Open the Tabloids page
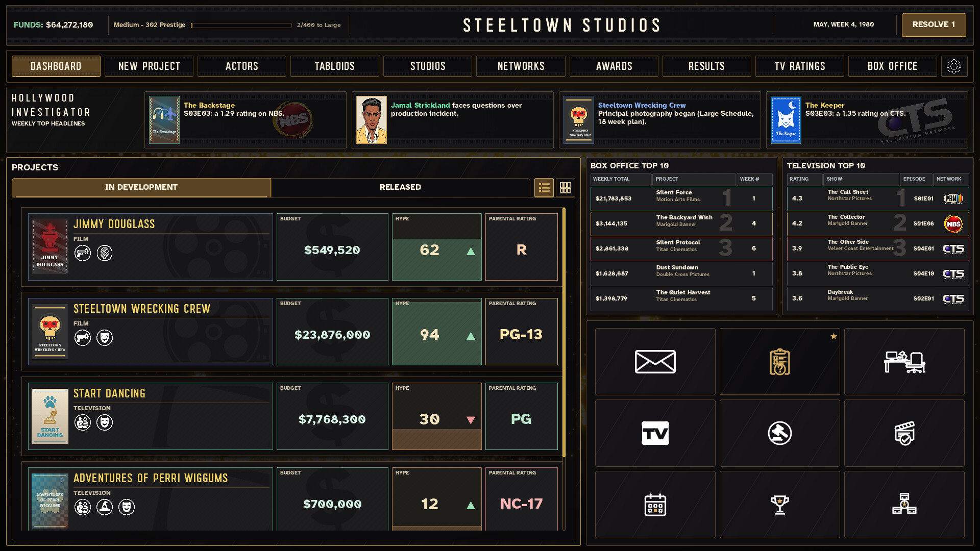This screenshot has height=551, width=980. pyautogui.click(x=335, y=66)
